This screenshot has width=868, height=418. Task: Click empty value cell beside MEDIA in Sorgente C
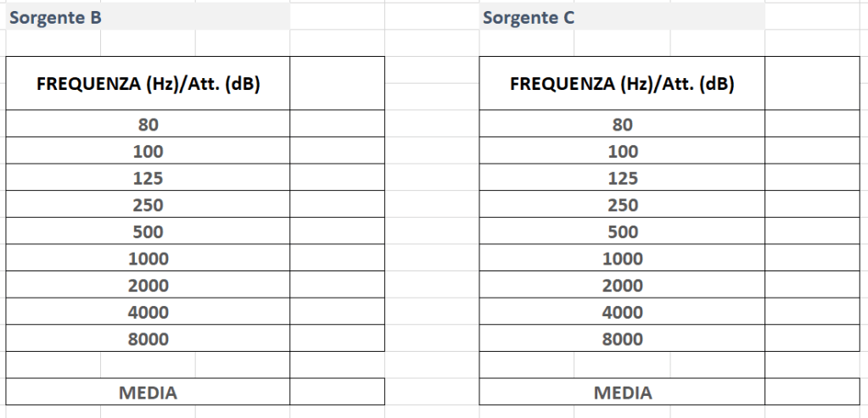811,393
